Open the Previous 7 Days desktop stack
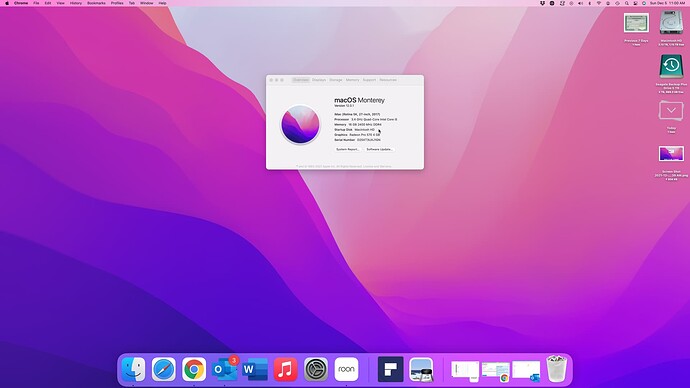Screen dimensions: 690x388 pos(636,23)
